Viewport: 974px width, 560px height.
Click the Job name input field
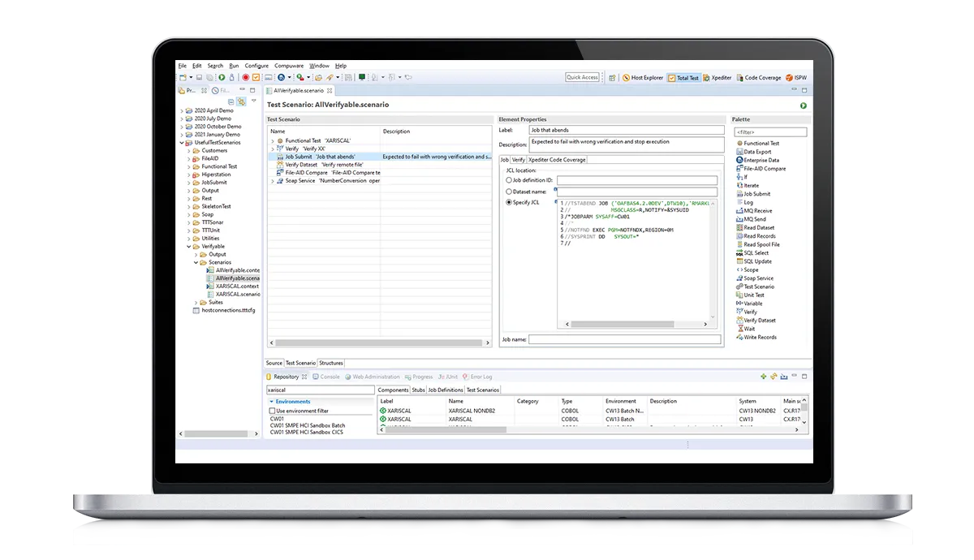pos(624,339)
